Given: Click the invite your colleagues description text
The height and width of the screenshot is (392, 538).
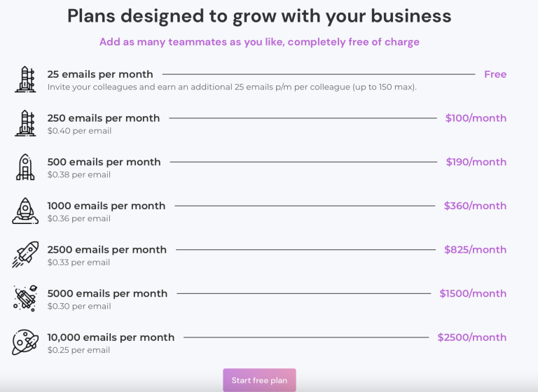Looking at the screenshot, I should pyautogui.click(x=232, y=87).
